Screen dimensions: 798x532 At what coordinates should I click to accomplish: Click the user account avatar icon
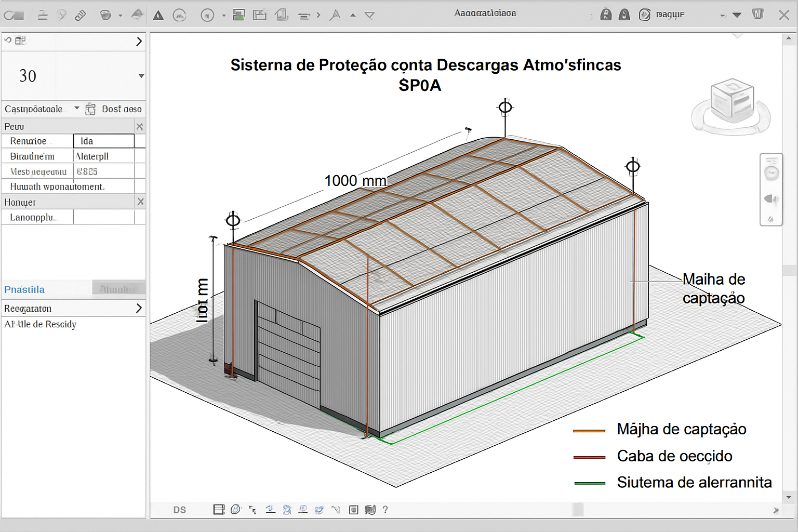(x=645, y=15)
